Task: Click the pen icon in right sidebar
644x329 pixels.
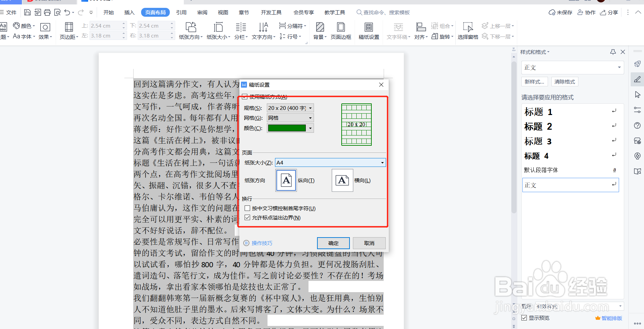Action: click(x=637, y=80)
